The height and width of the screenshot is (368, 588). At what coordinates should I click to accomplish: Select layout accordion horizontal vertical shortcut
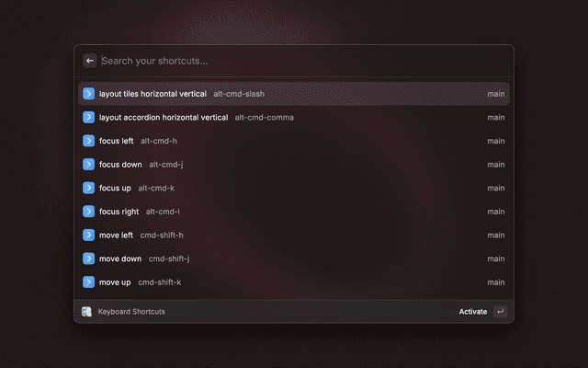pyautogui.click(x=294, y=118)
